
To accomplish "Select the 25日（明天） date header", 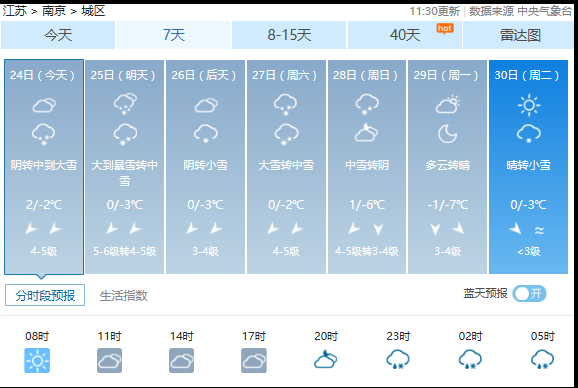I will [124, 75].
